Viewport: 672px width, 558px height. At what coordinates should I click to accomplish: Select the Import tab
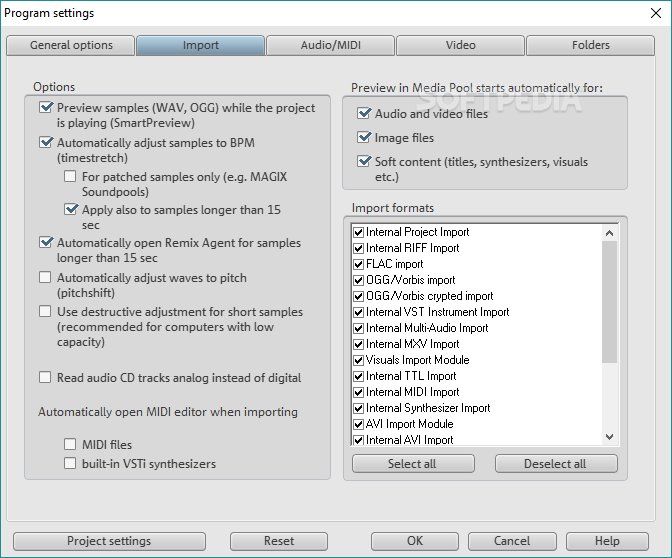pos(201,45)
